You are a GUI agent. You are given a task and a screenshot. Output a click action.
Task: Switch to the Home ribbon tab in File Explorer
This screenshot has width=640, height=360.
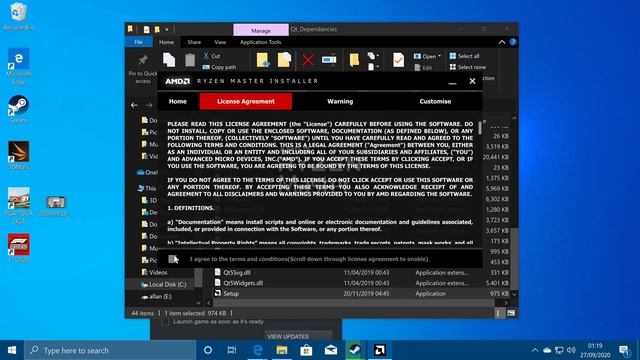(167, 42)
